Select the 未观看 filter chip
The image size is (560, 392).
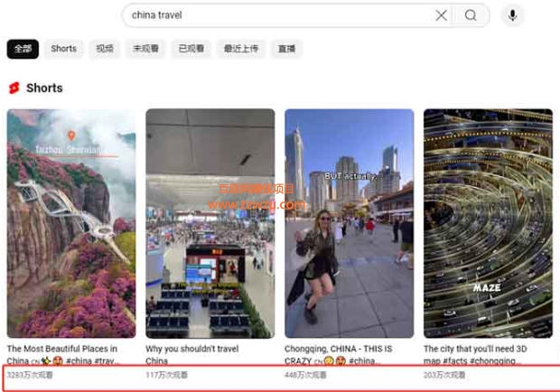click(145, 49)
